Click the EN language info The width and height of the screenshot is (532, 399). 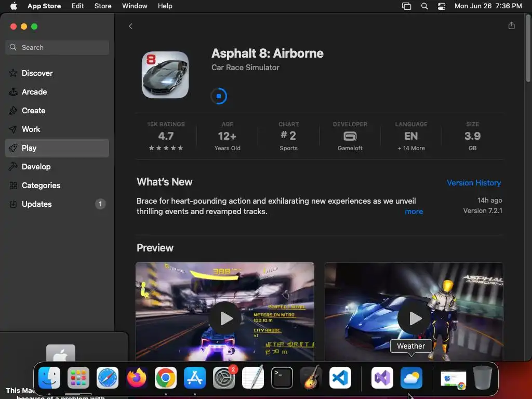click(411, 136)
